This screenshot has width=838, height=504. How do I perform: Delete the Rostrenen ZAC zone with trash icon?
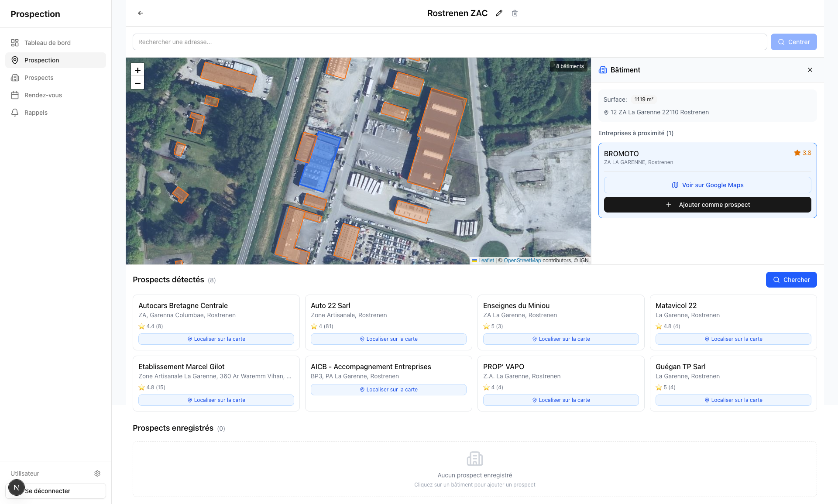click(515, 13)
